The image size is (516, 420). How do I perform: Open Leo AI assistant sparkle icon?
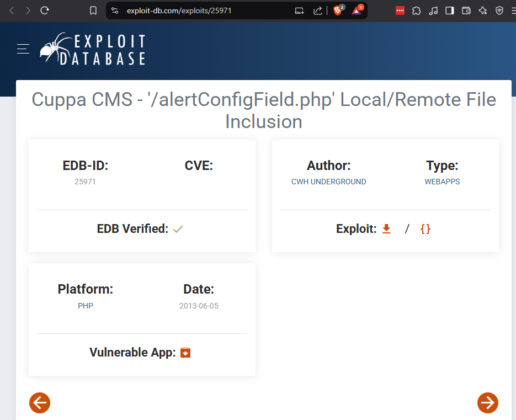tap(483, 10)
